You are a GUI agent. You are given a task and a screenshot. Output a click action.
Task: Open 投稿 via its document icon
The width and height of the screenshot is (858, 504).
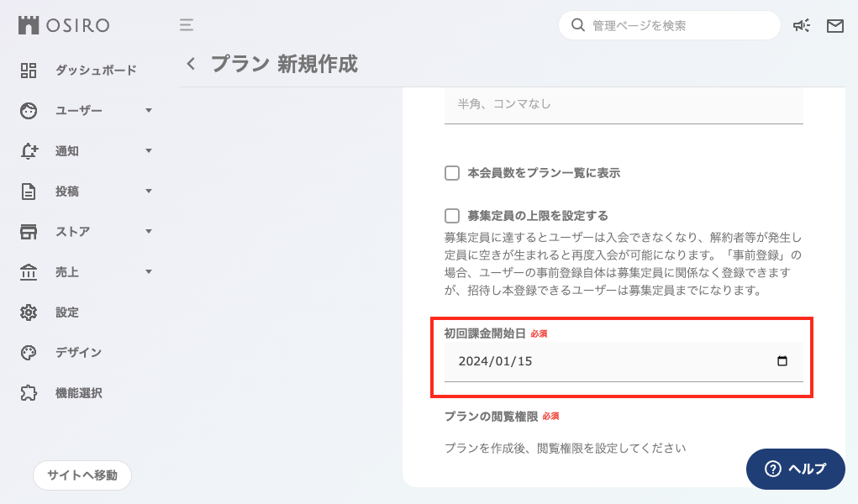point(29,191)
